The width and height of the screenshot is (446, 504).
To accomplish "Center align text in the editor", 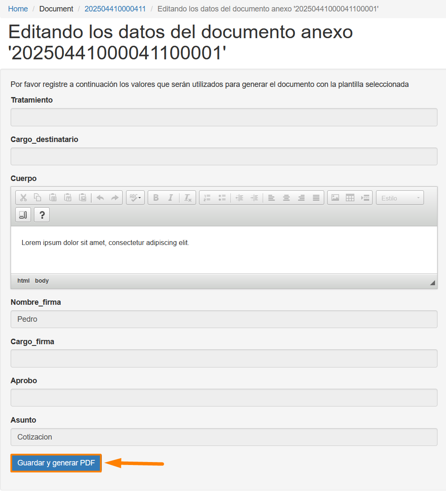I will point(286,198).
